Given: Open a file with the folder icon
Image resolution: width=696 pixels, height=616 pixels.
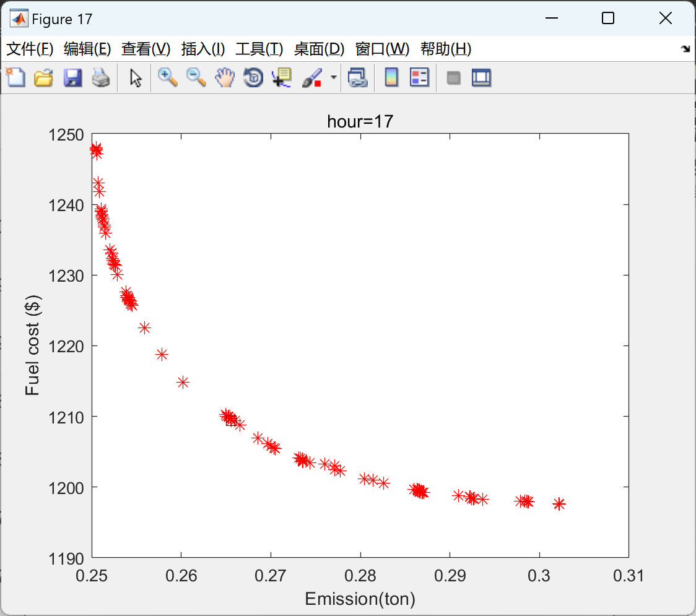Looking at the screenshot, I should pyautogui.click(x=43, y=77).
